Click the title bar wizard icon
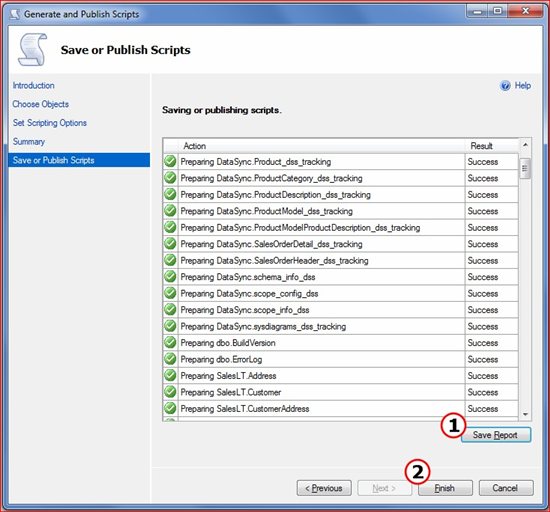 [15, 14]
